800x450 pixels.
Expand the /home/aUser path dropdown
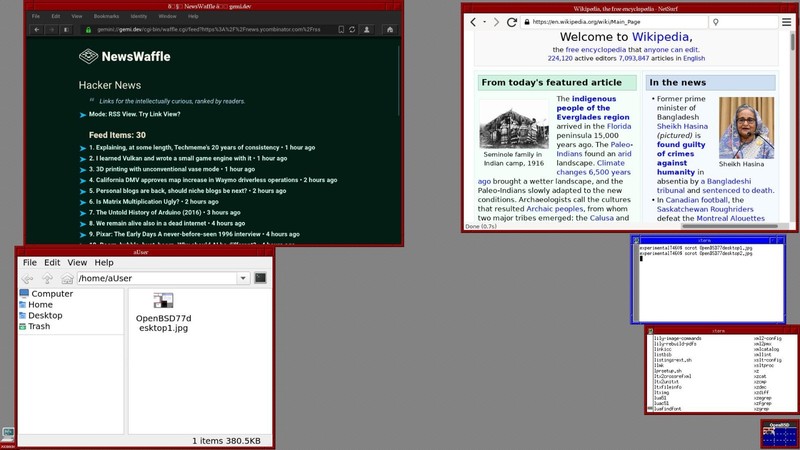coord(243,278)
